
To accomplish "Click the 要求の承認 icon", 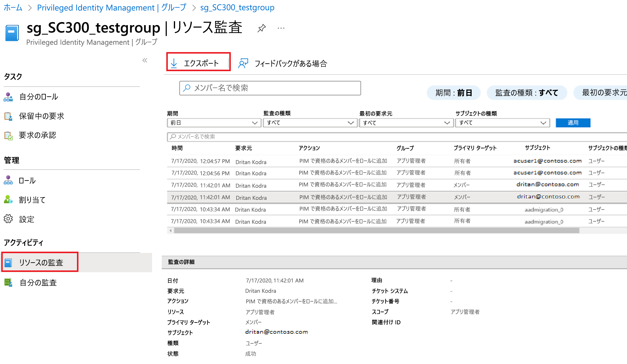I will [x=8, y=135].
